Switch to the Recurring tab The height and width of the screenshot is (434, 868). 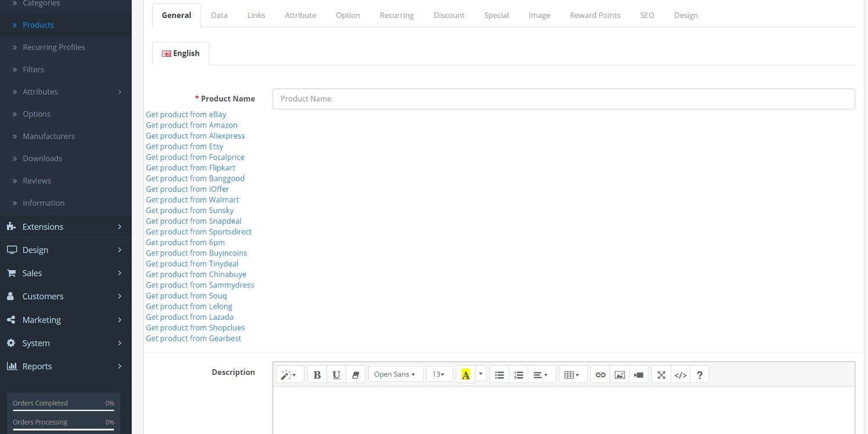397,15
